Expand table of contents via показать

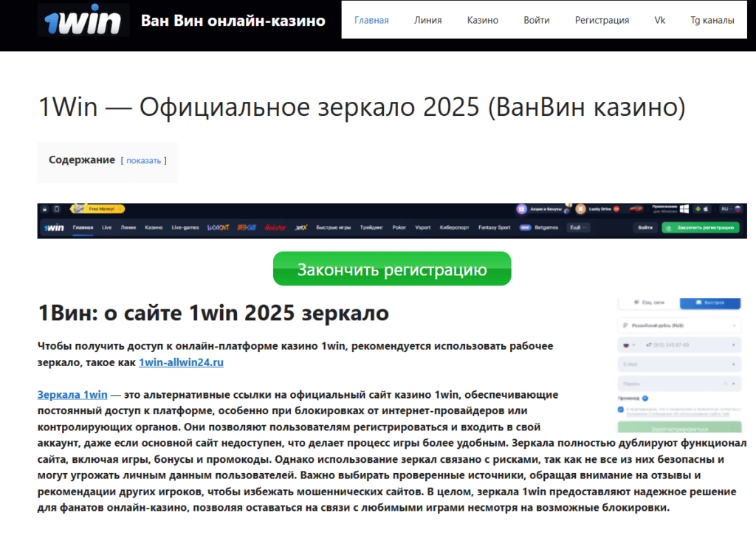click(144, 160)
